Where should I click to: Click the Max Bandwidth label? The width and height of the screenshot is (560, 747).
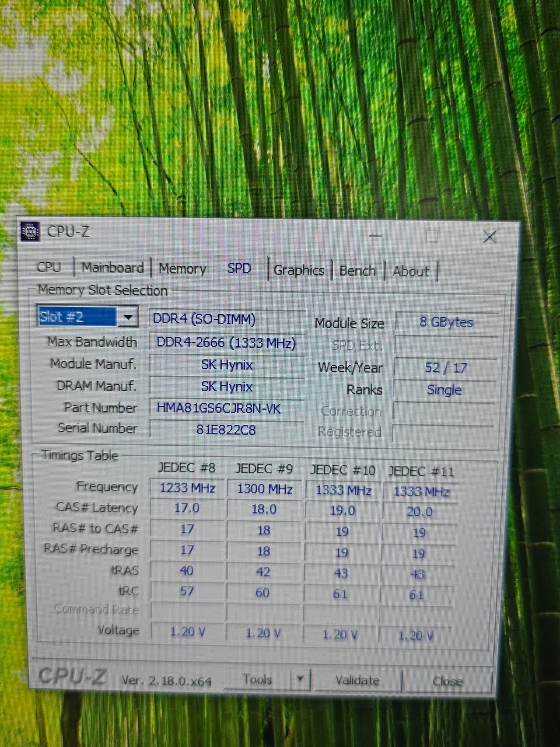tap(92, 342)
